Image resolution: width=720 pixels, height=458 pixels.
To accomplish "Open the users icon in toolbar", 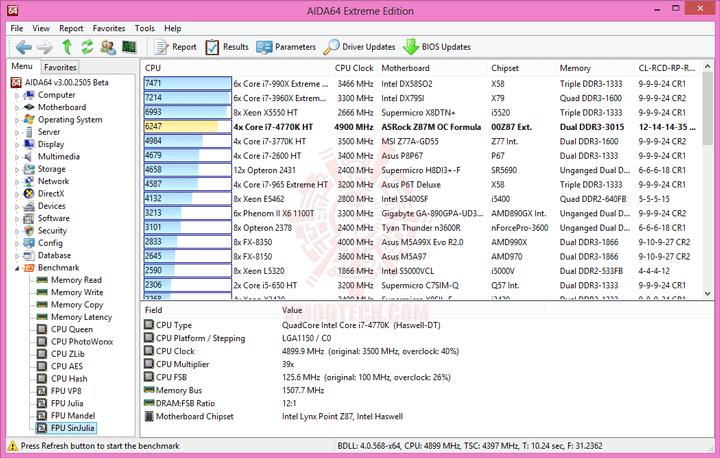I will 108,47.
